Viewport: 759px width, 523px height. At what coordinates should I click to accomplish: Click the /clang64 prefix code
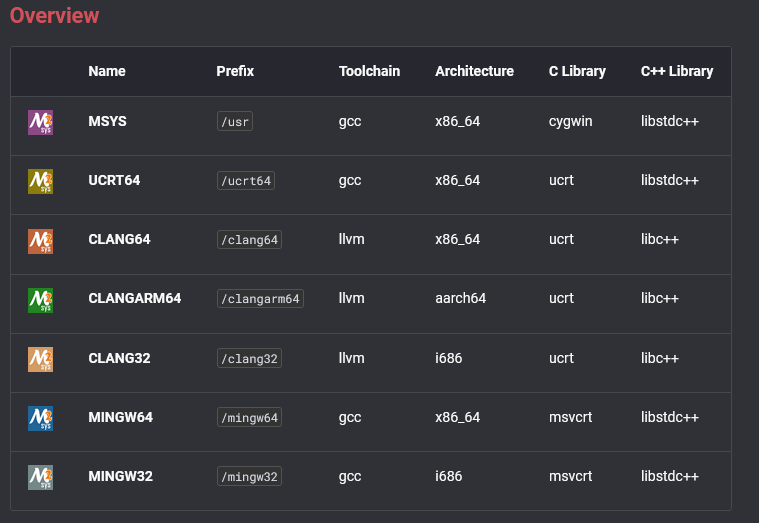(x=249, y=240)
